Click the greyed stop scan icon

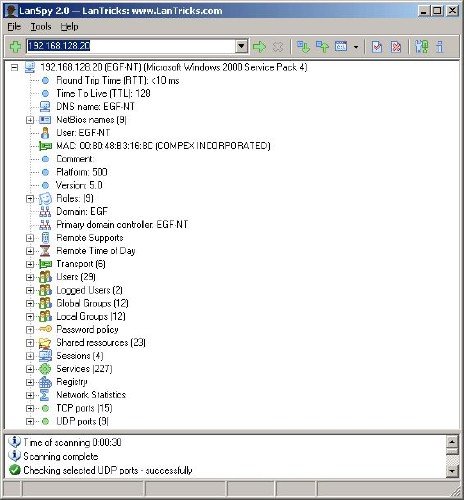(x=278, y=47)
